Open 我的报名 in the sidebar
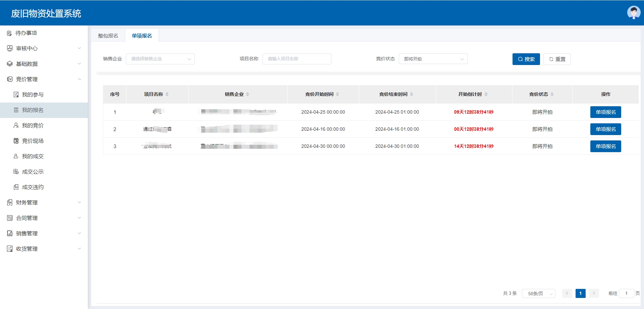The image size is (644, 309). click(33, 110)
